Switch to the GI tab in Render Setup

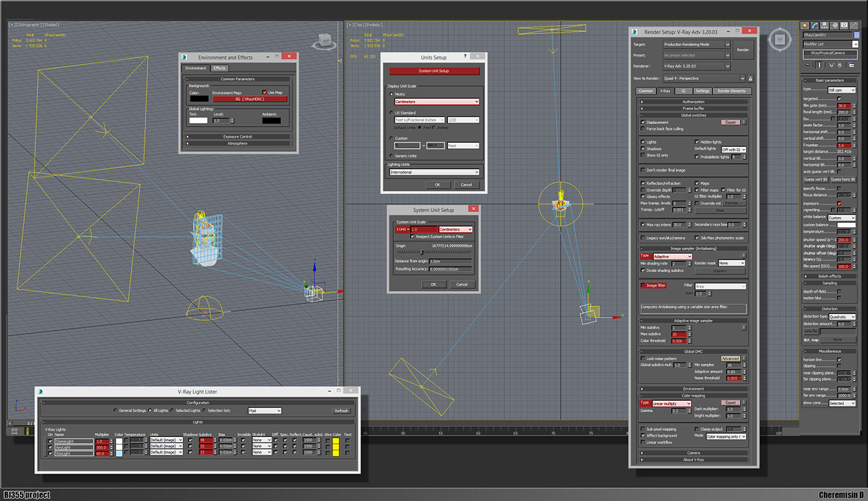point(684,91)
